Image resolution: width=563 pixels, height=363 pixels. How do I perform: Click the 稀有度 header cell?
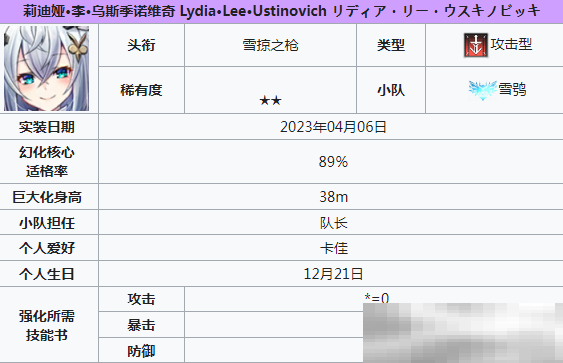[141, 90]
